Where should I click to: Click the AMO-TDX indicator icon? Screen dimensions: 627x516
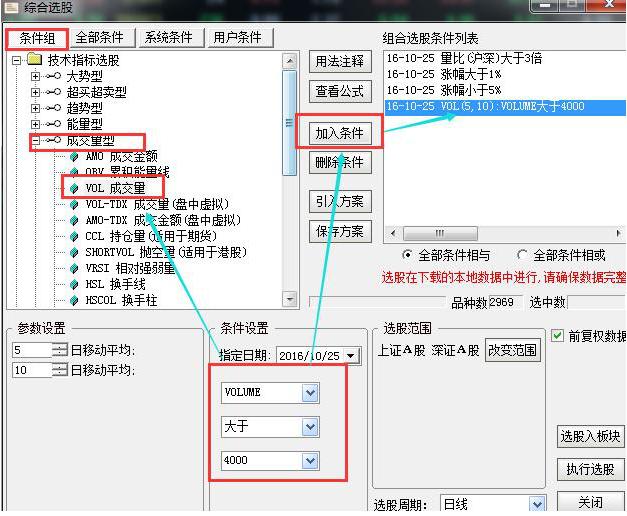pos(74,220)
